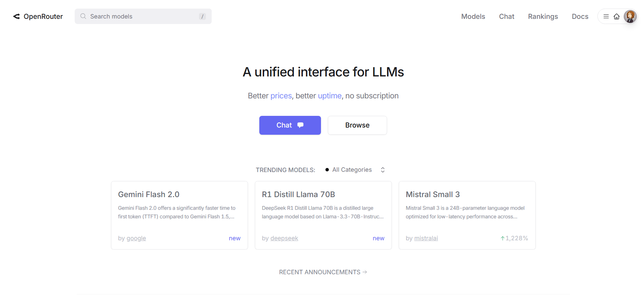Follow the prices link
Viewport: 644px width, 302px height.
(281, 96)
